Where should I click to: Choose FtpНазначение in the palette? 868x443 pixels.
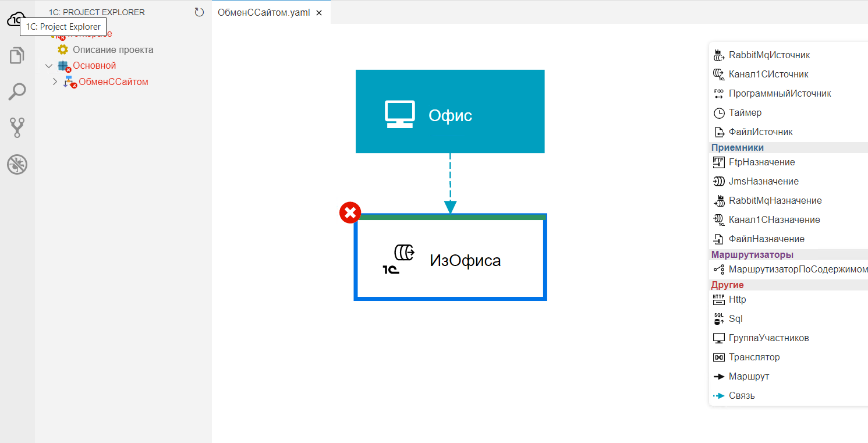pos(754,162)
